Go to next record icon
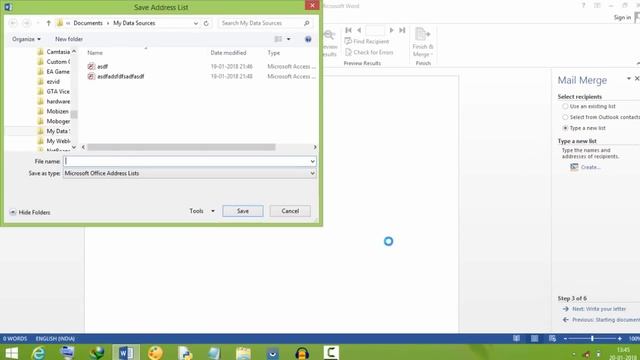The image size is (640, 360). pyautogui.click(x=391, y=30)
